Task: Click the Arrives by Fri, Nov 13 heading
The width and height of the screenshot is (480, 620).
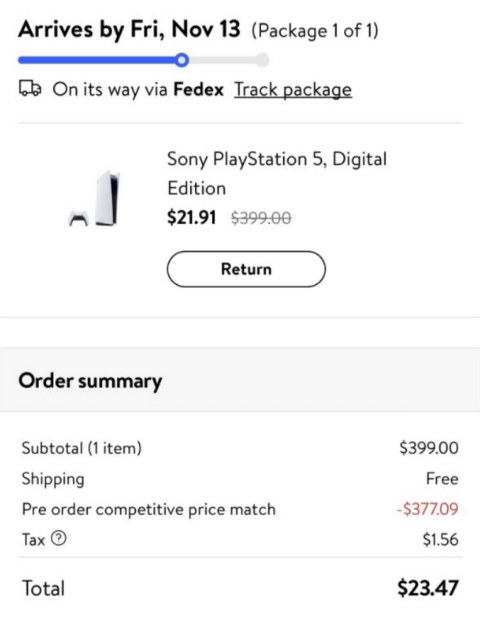Action: click(129, 30)
